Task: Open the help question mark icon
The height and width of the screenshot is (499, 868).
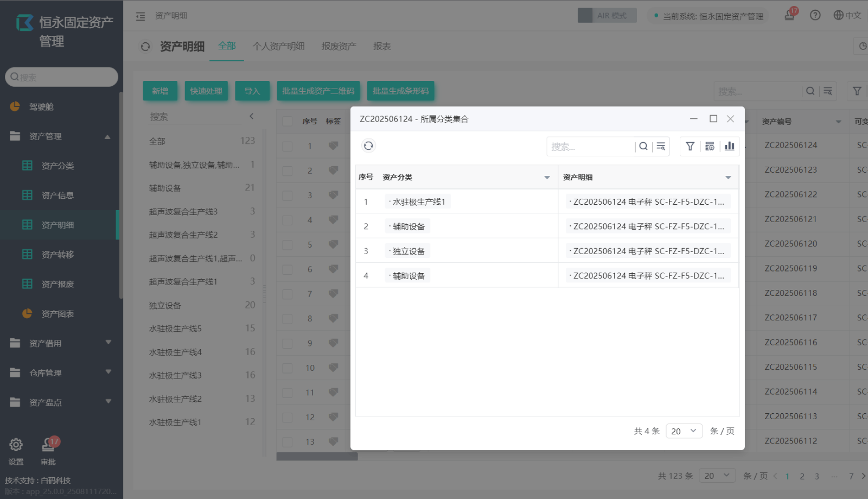Action: pyautogui.click(x=815, y=15)
